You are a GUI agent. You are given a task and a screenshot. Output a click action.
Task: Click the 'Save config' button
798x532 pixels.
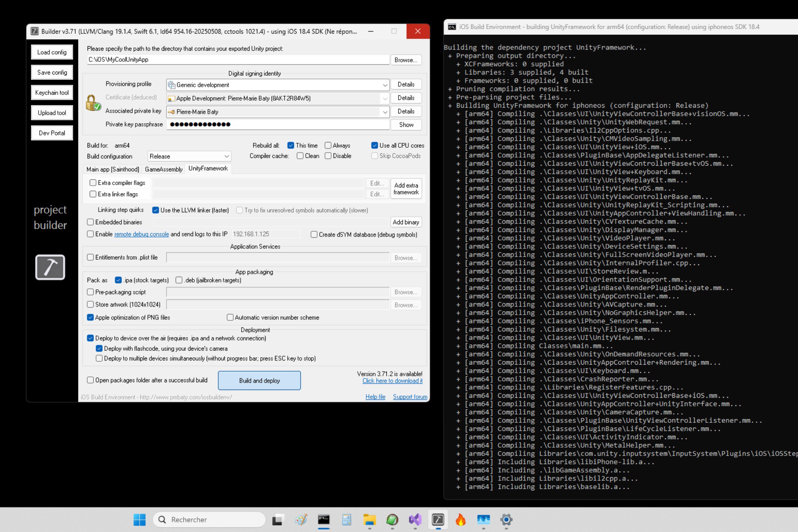(52, 72)
